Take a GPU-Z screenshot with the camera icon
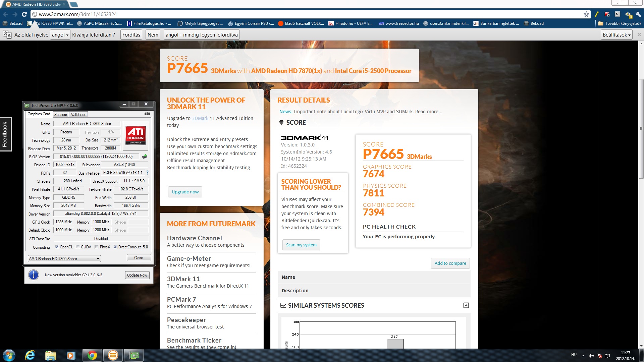The height and width of the screenshot is (362, 644). (147, 114)
